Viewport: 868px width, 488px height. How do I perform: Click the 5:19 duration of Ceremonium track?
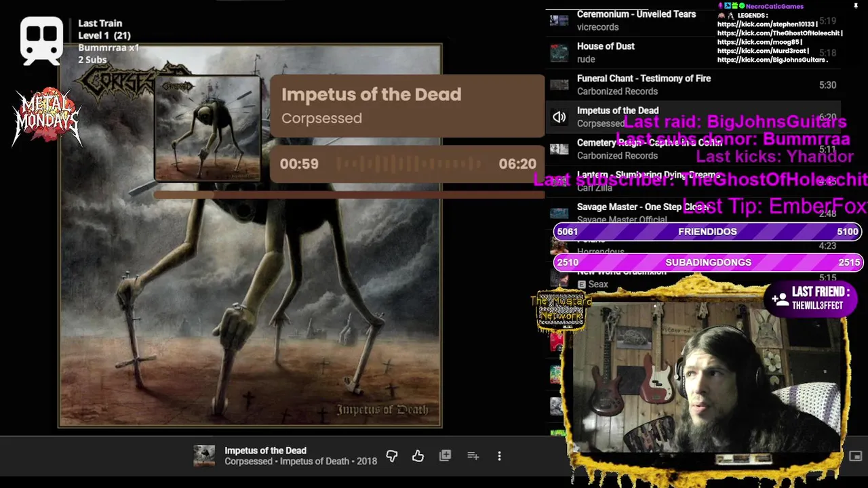click(827, 21)
